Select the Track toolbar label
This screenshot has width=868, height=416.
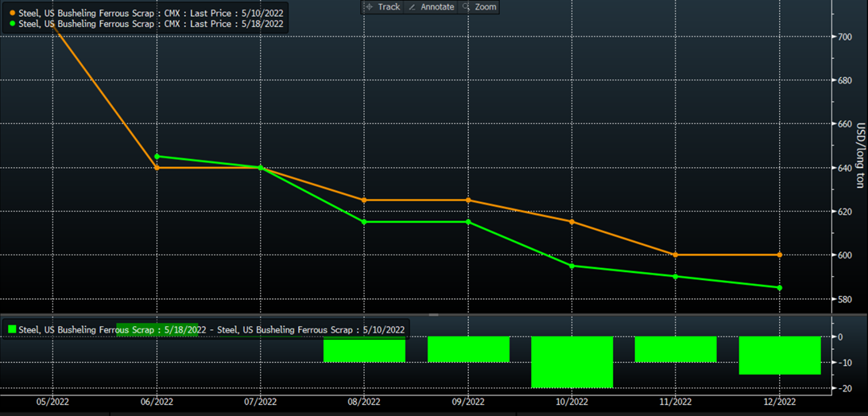click(389, 7)
